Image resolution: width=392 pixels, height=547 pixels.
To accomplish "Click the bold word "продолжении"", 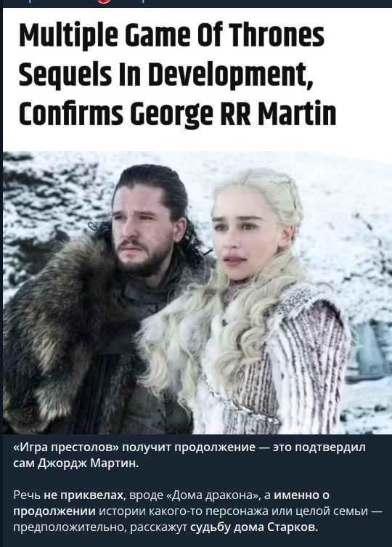I will coord(54,511).
